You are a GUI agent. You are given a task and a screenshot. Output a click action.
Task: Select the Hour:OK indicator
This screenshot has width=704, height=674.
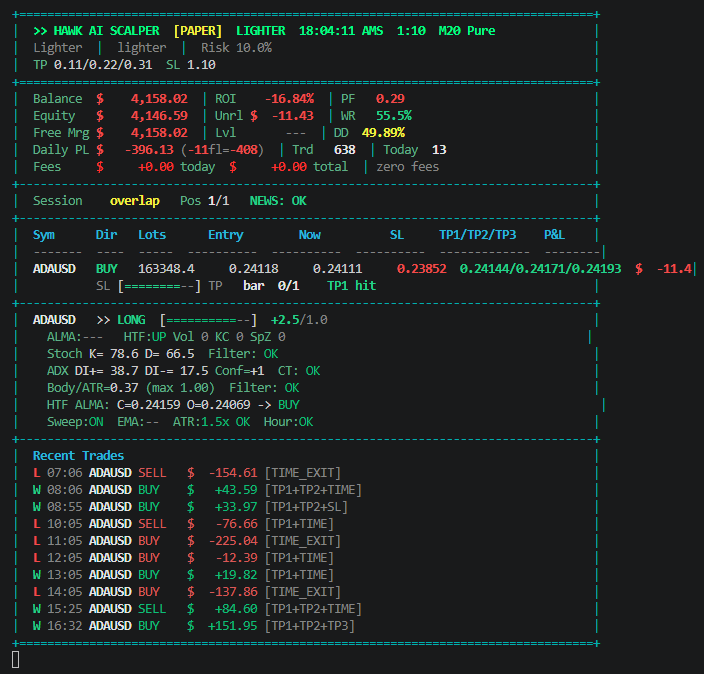(288, 422)
